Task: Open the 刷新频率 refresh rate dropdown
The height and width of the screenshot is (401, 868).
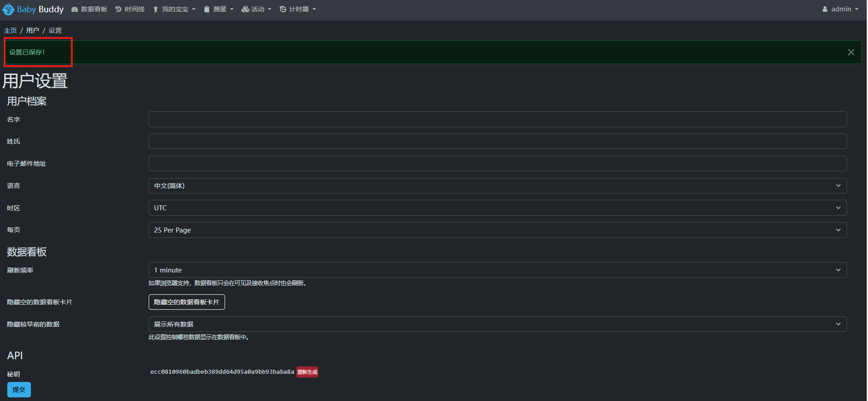Action: 497,270
